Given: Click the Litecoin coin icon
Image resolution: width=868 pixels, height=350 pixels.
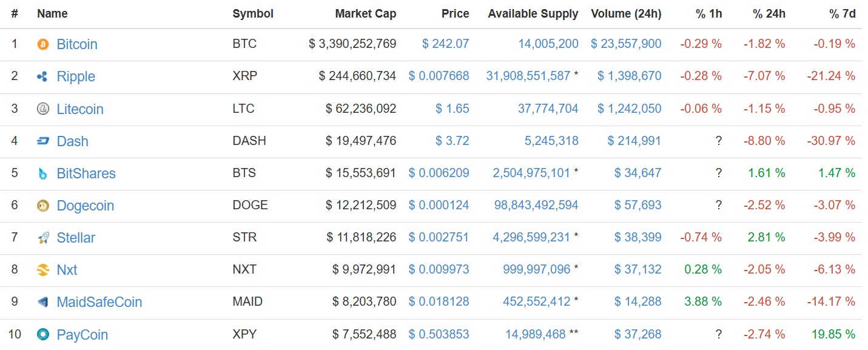Looking at the screenshot, I should [x=42, y=109].
